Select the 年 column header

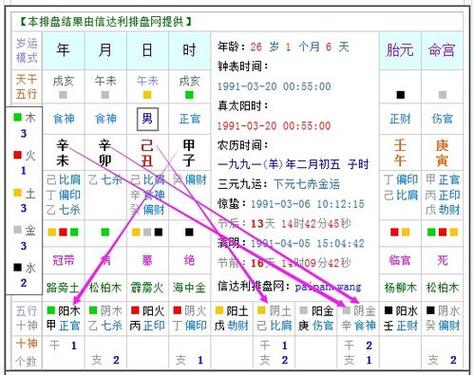63,50
